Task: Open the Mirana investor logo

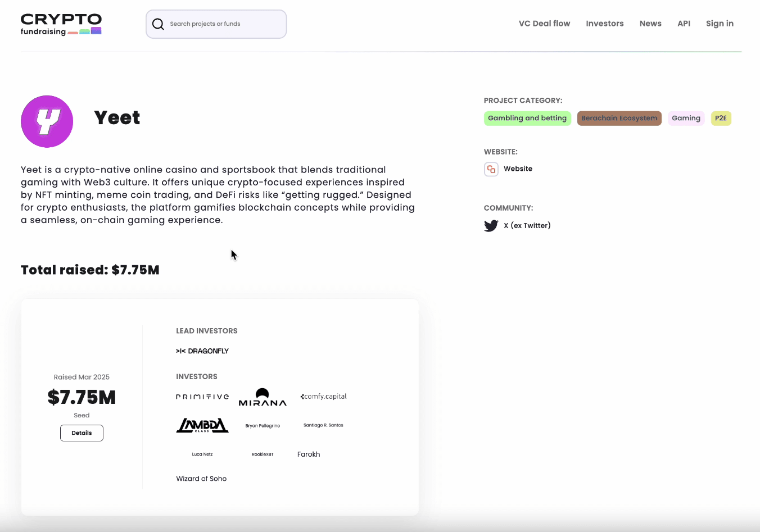Action: pos(263,397)
